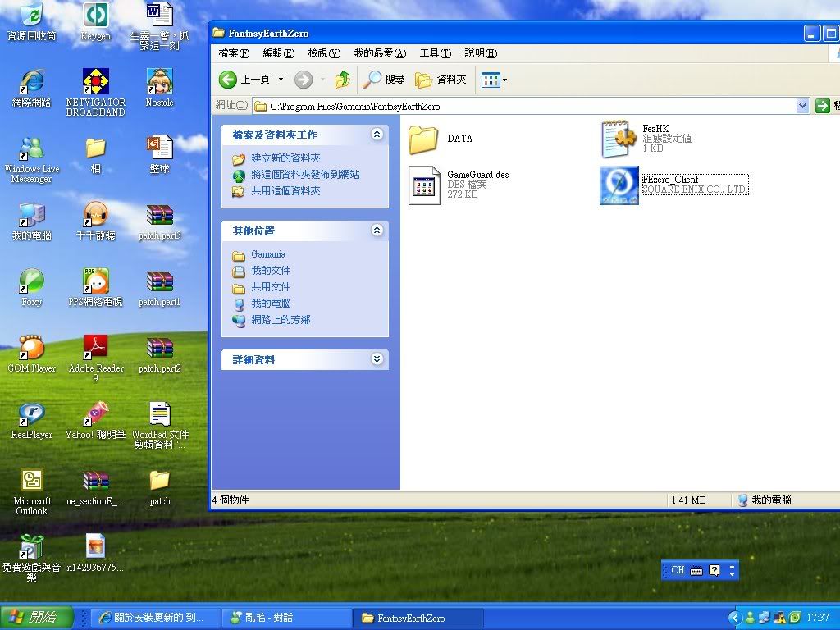Open the 說明(H) menu
Image resolution: width=840 pixels, height=630 pixels.
coord(481,53)
